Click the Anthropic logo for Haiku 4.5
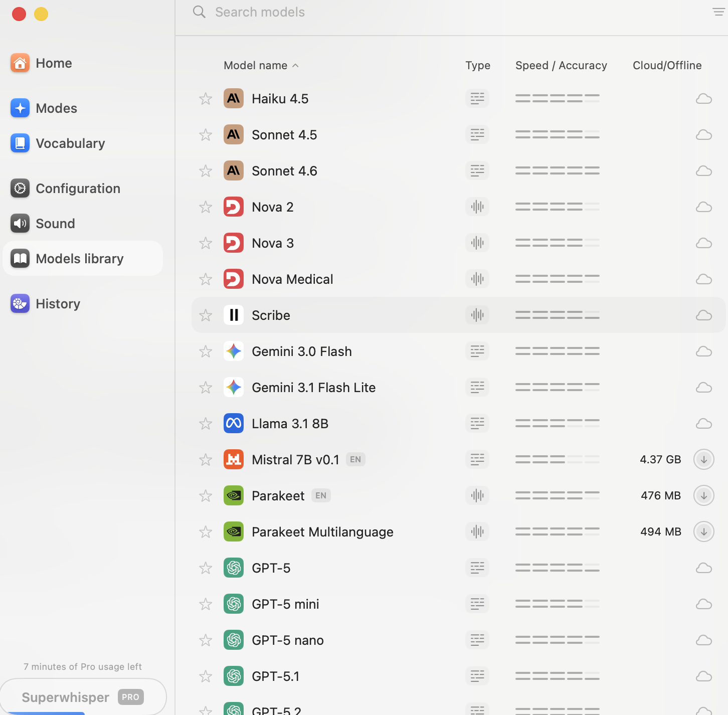 (x=234, y=98)
